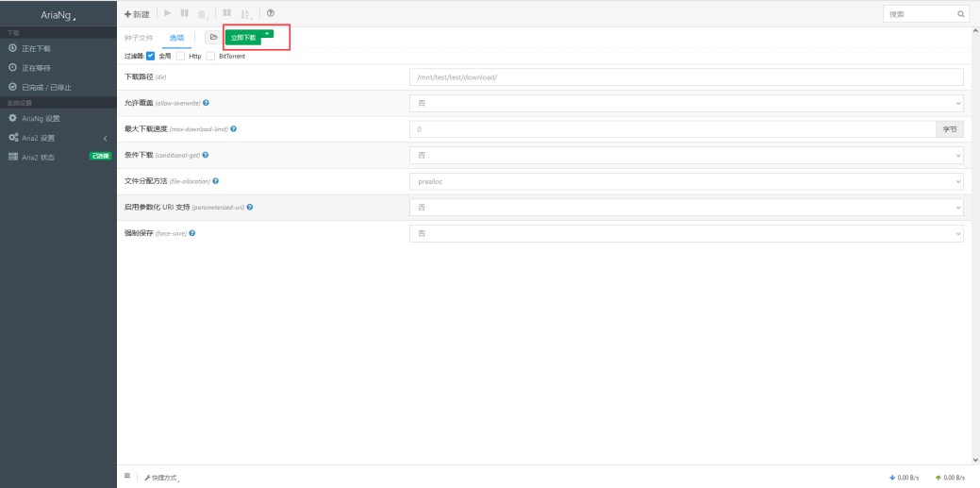Click the pause task icon in toolbar

186,13
